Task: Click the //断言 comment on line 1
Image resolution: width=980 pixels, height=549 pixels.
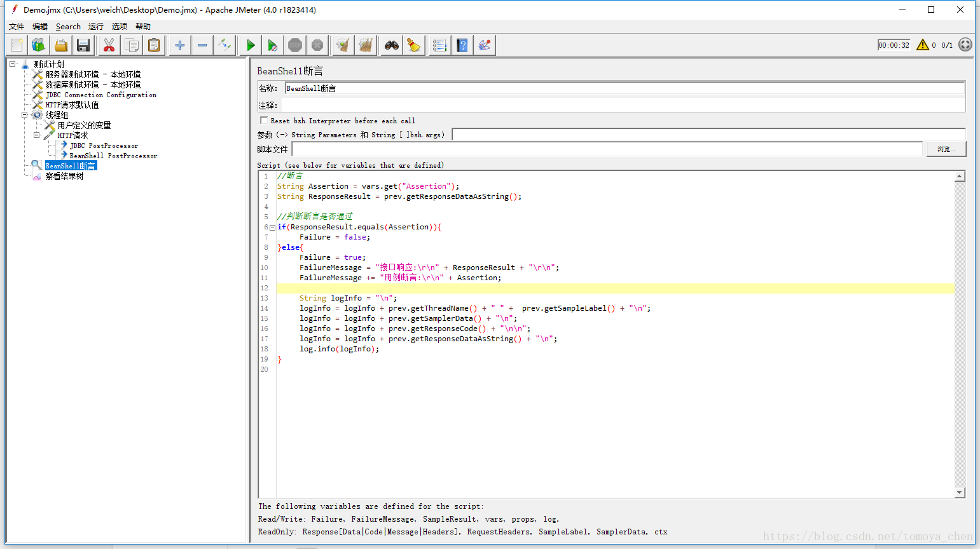Action: click(290, 176)
